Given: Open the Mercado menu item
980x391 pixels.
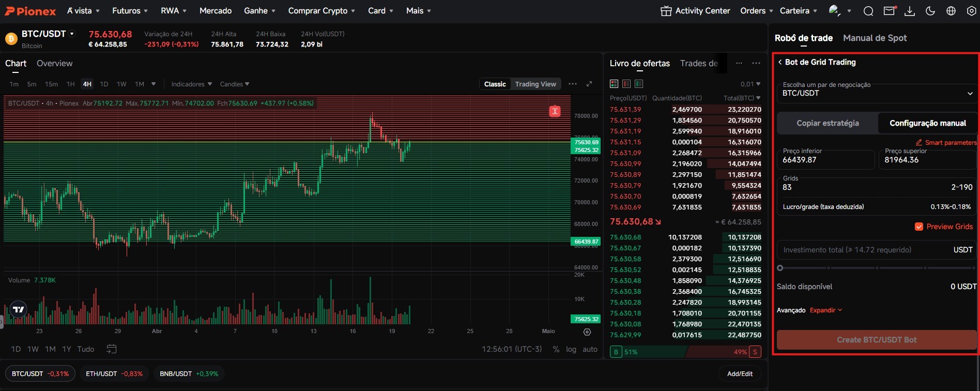Looking at the screenshot, I should 216,11.
